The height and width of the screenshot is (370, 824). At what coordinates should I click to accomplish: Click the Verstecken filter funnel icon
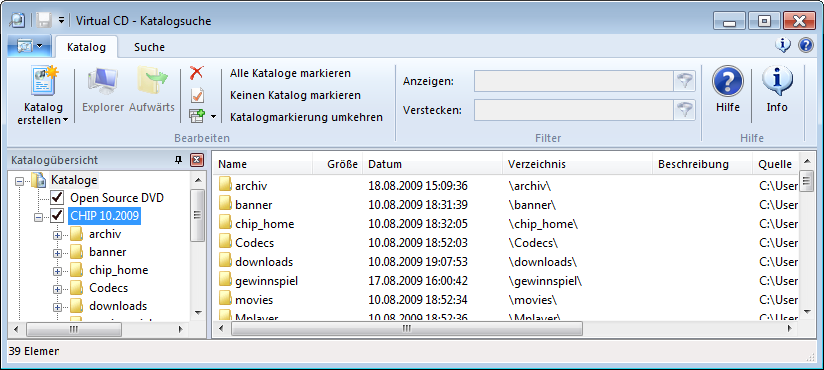(684, 110)
